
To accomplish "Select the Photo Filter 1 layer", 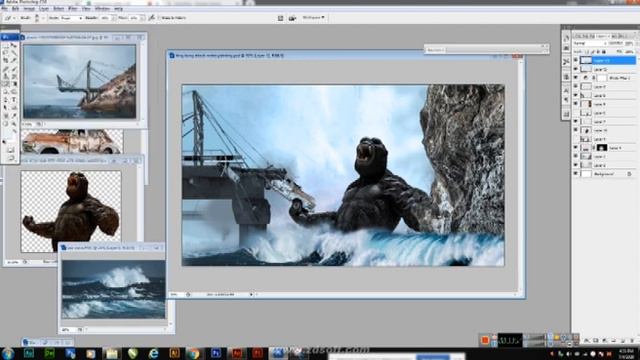I will coord(604,78).
